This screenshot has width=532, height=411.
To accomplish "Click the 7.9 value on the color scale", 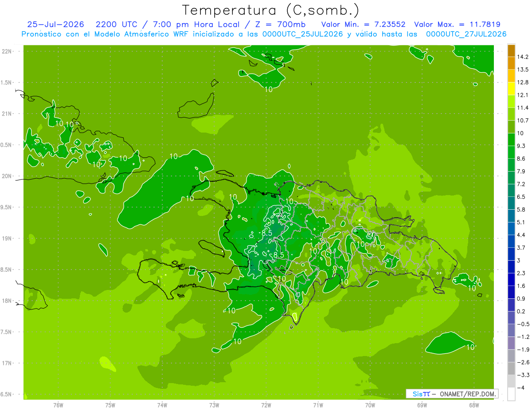I will click(522, 171).
